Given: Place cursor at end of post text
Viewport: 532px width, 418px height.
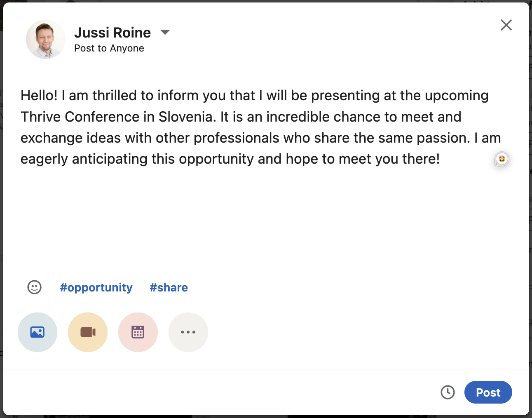Looking at the screenshot, I should (441, 159).
